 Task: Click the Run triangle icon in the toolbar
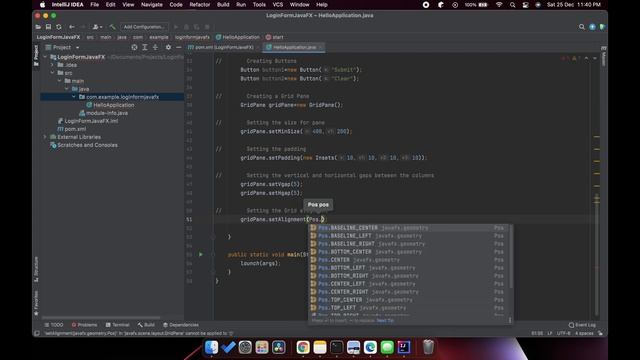click(x=176, y=27)
